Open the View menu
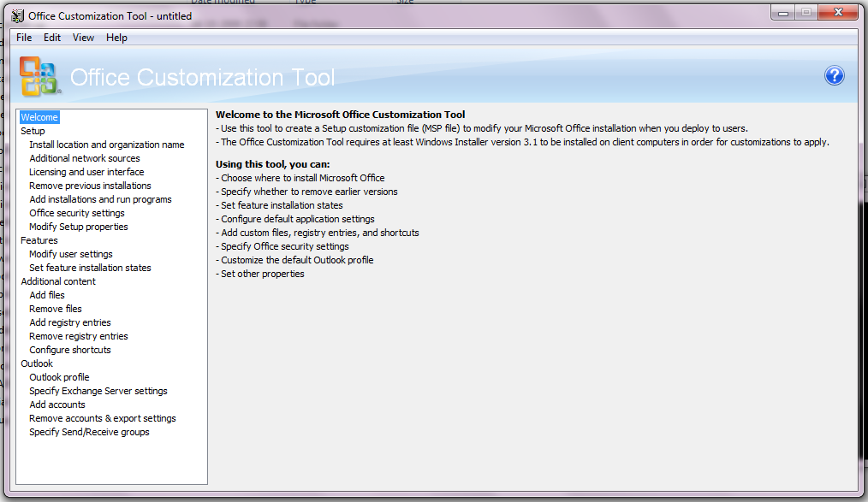Image resolution: width=868 pixels, height=502 pixels. (x=83, y=38)
